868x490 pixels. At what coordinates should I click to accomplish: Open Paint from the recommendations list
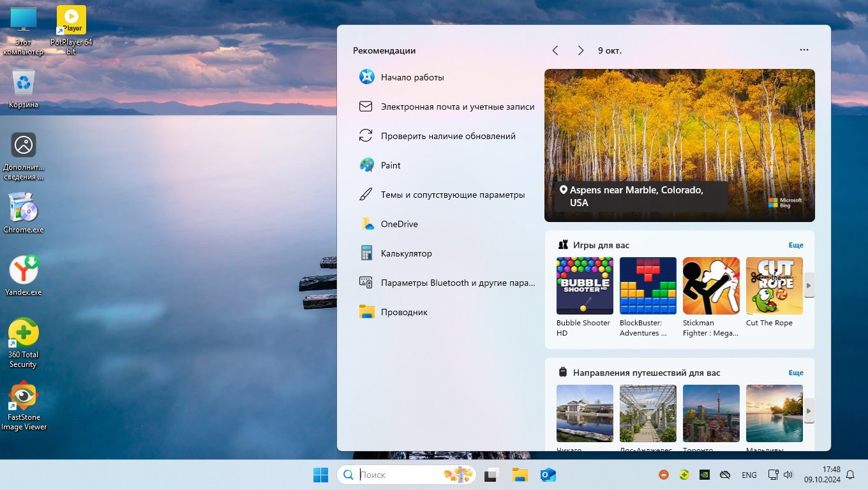(391, 165)
